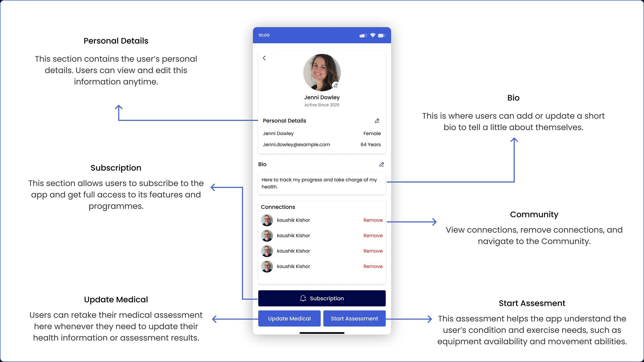644x362 pixels.
Task: Click the battery icon in status bar
Action: pyautogui.click(x=382, y=35)
